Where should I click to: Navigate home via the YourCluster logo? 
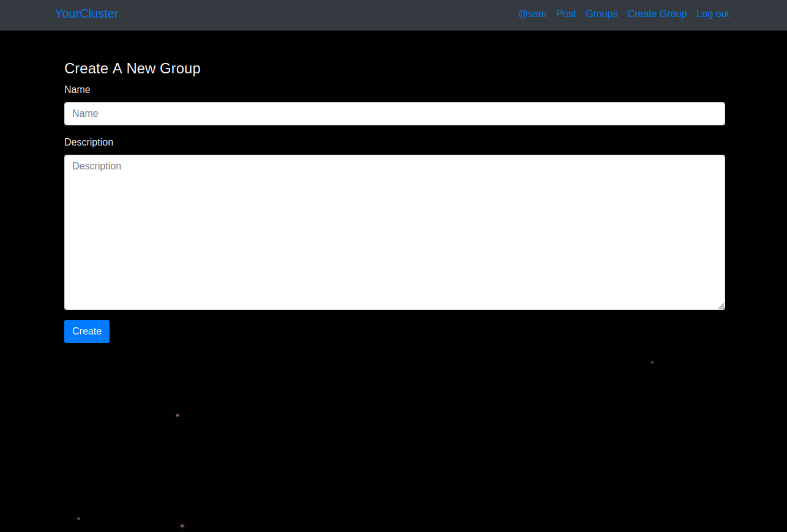point(86,13)
